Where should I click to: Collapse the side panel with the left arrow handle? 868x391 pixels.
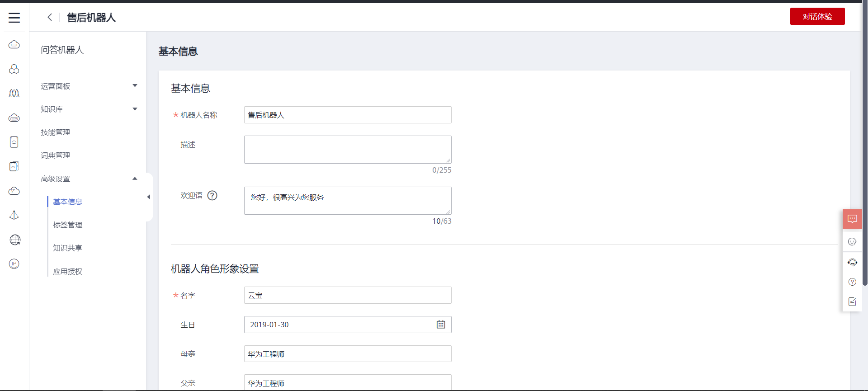[x=149, y=197]
